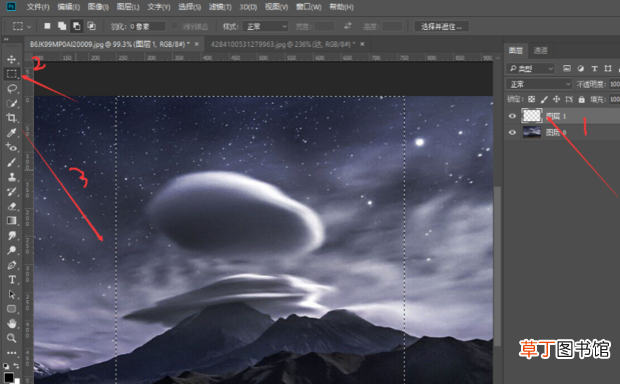Click the 图层 0 layer thumbnail
Image resolution: width=620 pixels, height=384 pixels.
point(531,132)
